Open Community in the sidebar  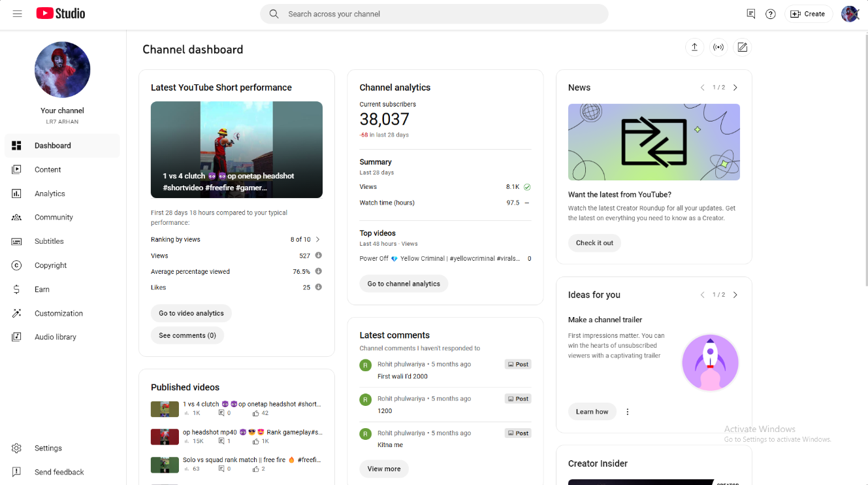pyautogui.click(x=62, y=217)
